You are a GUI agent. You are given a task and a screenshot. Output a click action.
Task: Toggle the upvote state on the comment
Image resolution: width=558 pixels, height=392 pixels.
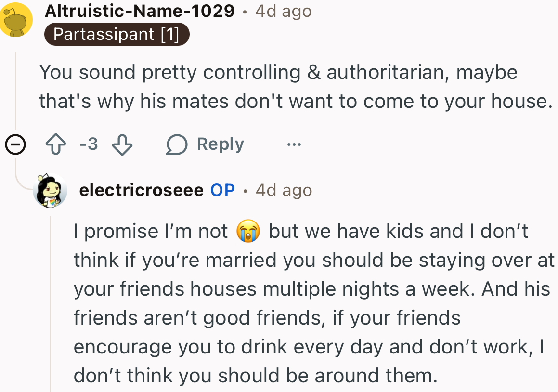tap(56, 144)
